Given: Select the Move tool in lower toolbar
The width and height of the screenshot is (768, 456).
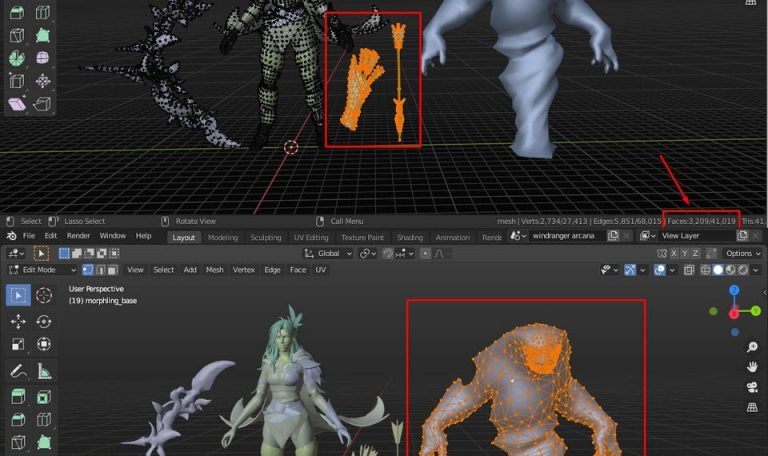Looking at the screenshot, I should click(18, 321).
